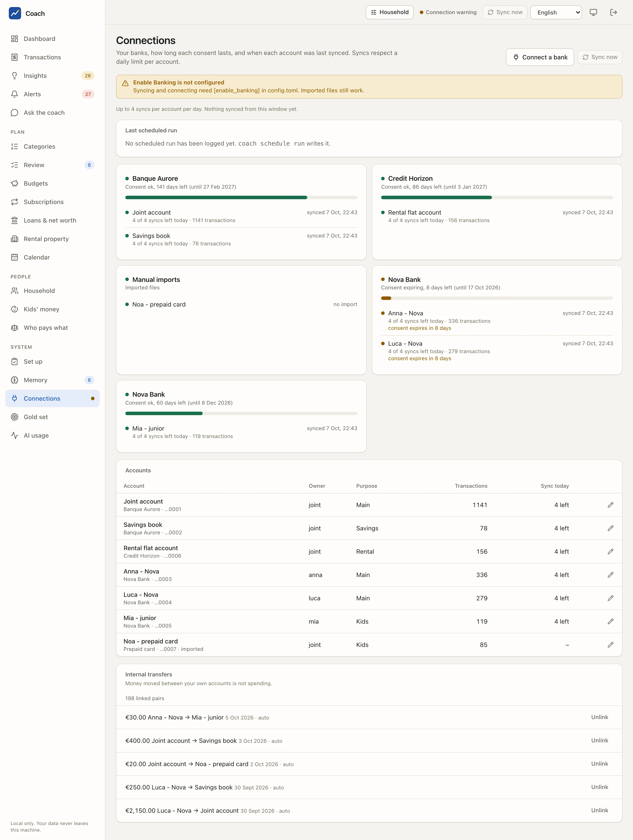Click the 198 linked pairs text
Image resolution: width=633 pixels, height=840 pixels.
[145, 698]
